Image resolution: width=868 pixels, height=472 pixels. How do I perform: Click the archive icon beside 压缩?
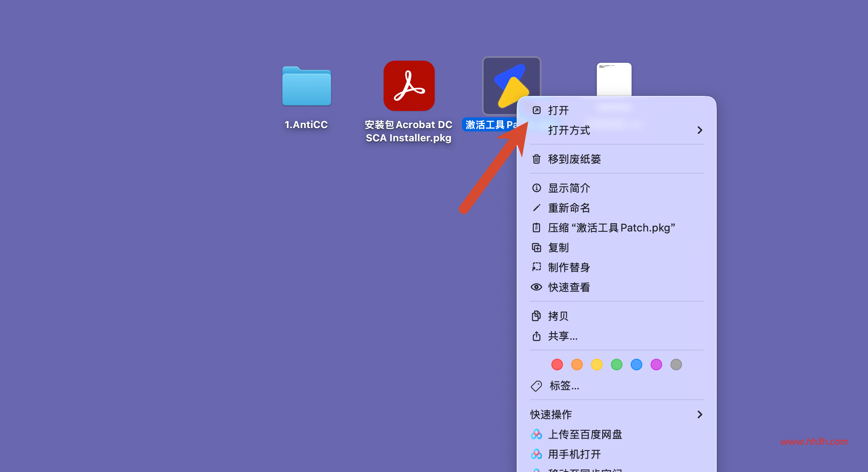pyautogui.click(x=537, y=228)
